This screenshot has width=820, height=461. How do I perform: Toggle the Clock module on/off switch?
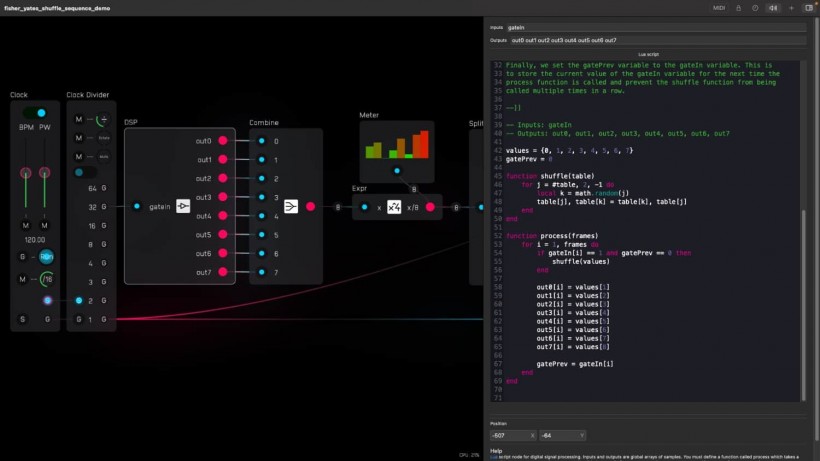point(34,113)
